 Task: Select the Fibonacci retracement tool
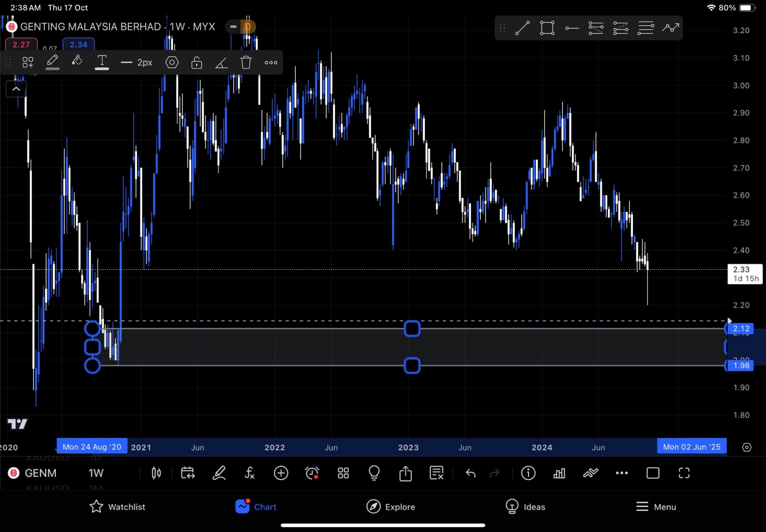[x=596, y=28]
